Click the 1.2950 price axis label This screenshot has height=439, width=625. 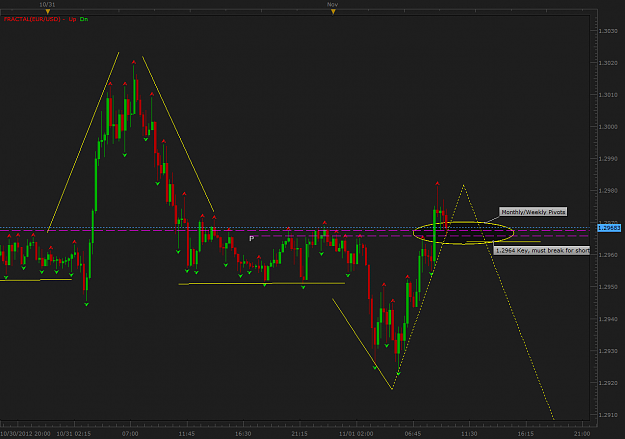tap(608, 287)
